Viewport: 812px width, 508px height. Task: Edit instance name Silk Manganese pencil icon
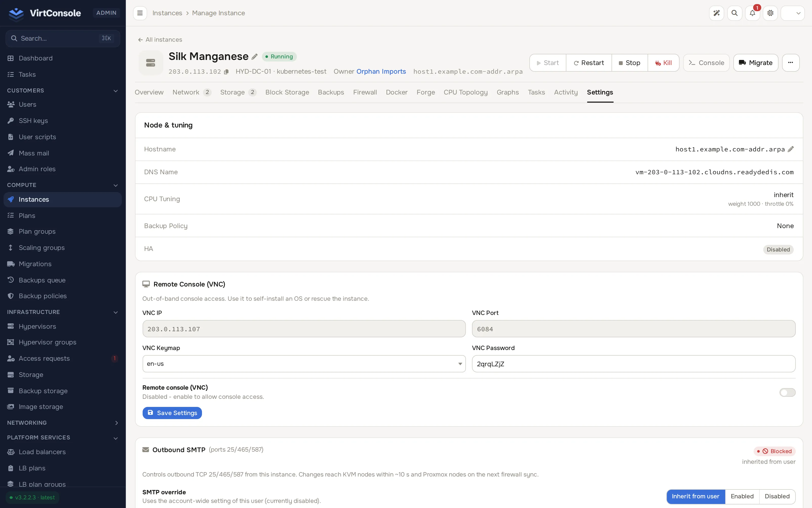point(255,56)
